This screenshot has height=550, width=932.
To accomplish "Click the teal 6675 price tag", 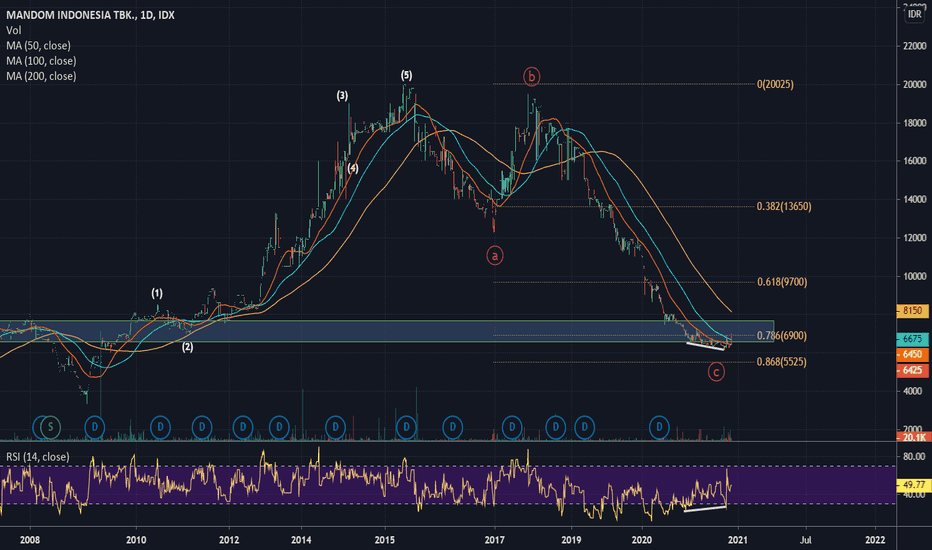I will (x=912, y=339).
